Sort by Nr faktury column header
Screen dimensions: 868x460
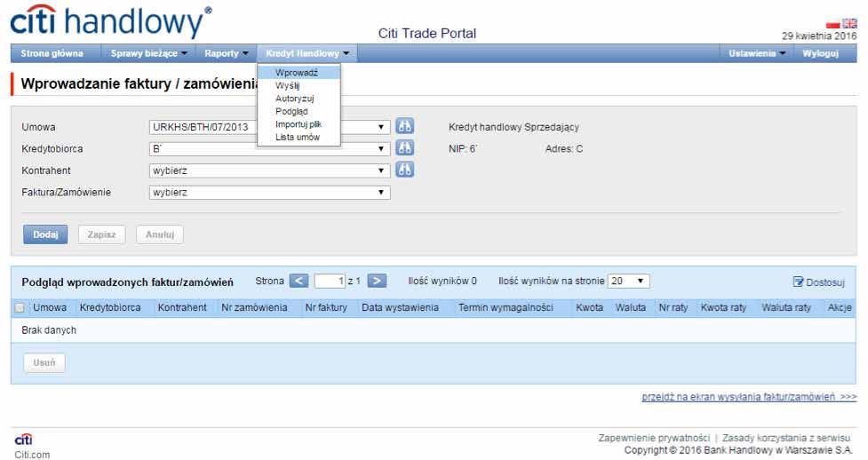[x=326, y=308]
